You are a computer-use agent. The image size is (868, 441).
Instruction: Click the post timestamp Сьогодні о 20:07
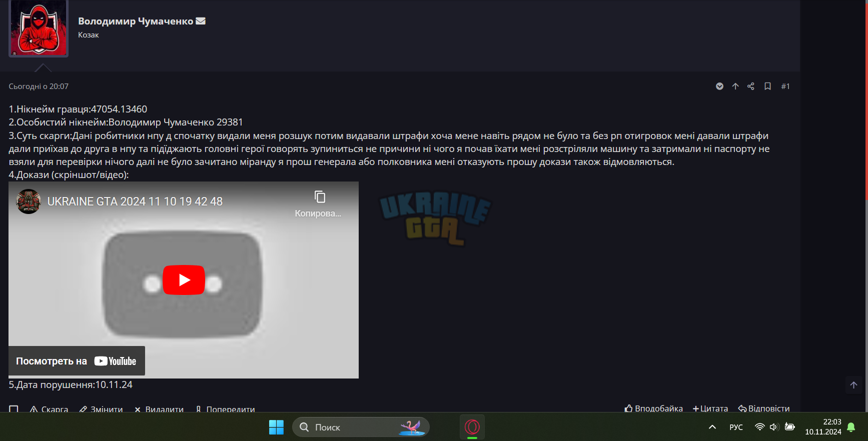click(39, 86)
